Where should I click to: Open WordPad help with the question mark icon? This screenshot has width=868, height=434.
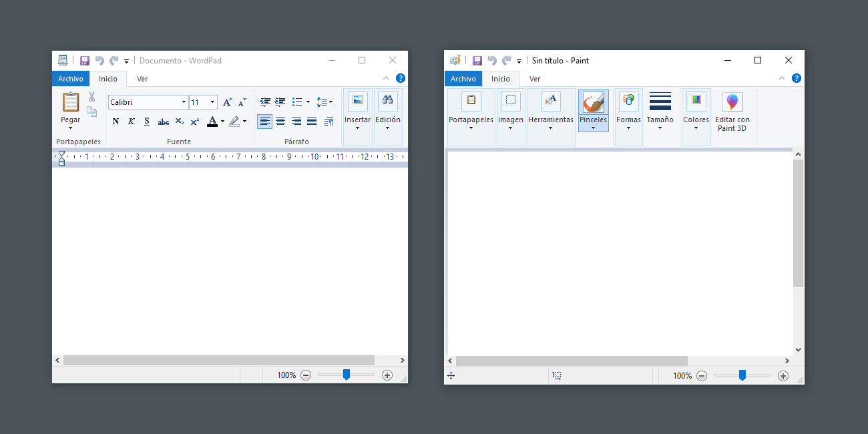pyautogui.click(x=401, y=78)
